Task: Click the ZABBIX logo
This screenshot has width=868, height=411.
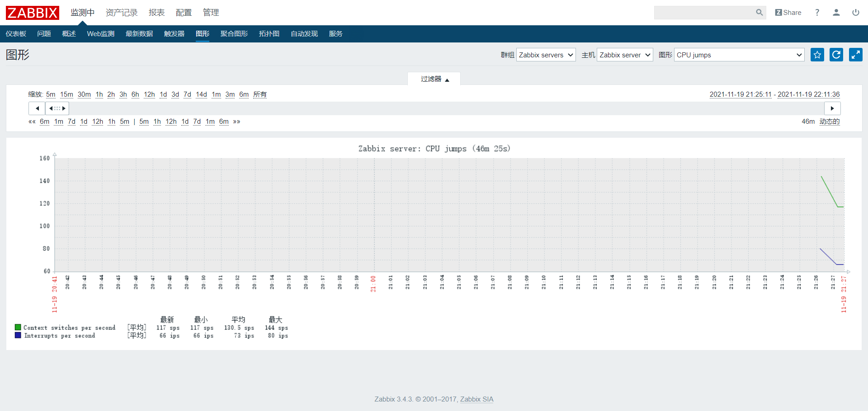Action: 32,13
